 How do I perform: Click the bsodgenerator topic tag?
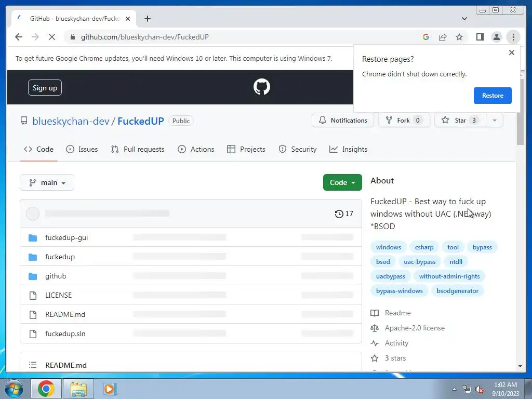tap(457, 291)
